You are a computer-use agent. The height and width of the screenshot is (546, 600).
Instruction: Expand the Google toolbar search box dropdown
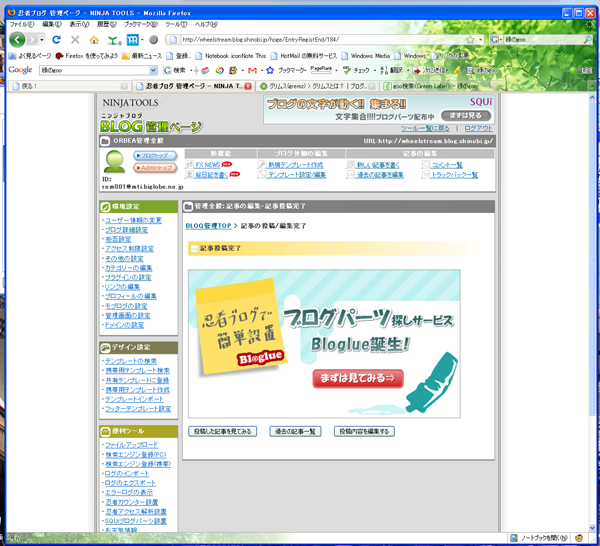[153, 70]
